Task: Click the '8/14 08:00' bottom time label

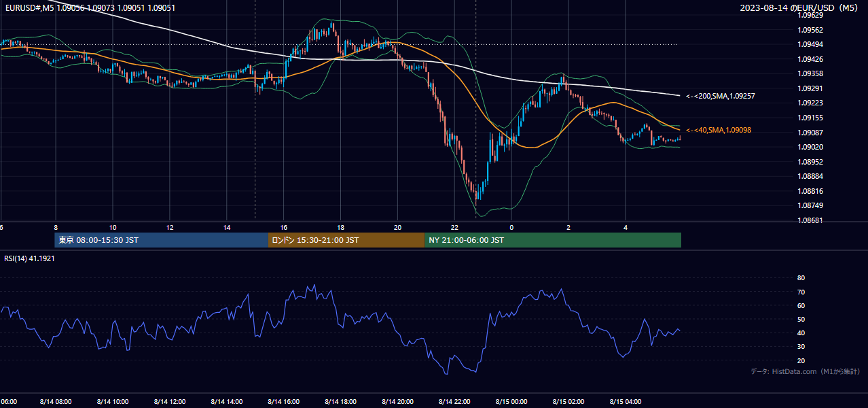Action: pos(56,401)
